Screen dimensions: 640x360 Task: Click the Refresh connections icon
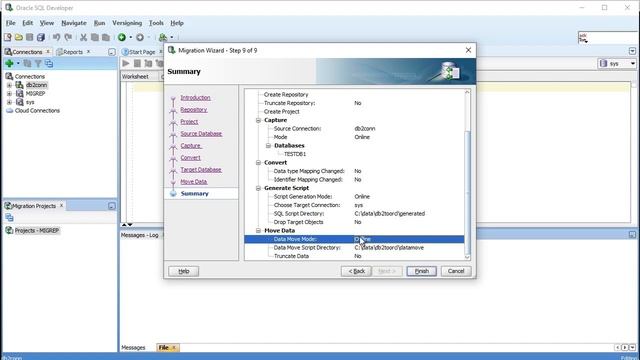[27, 64]
